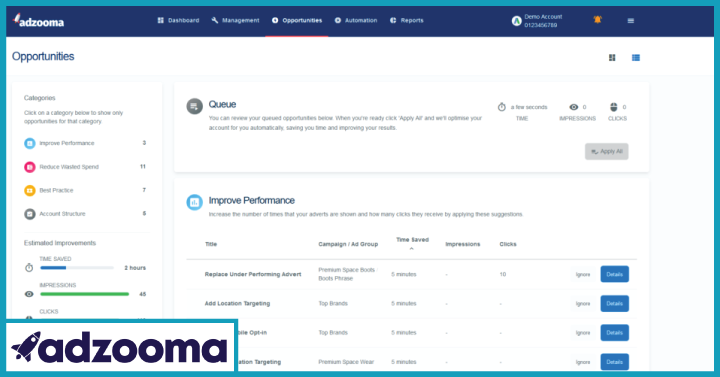The image size is (720, 377).
Task: Open the Dashboard menu item
Action: click(178, 20)
